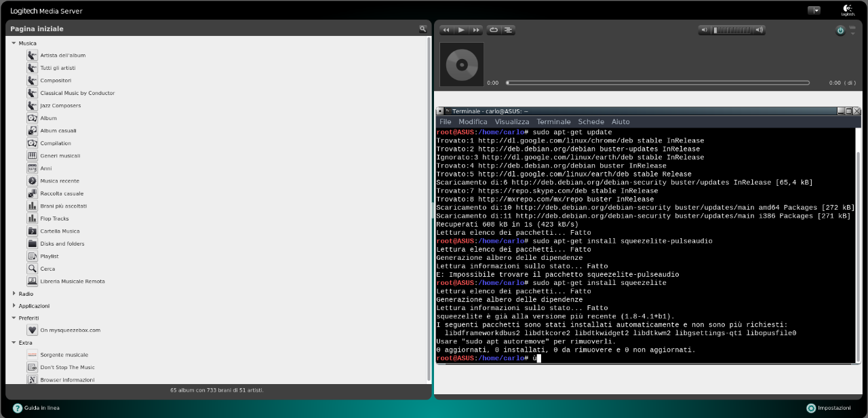Open Musica recente
Viewport: 868px width, 418px height.
click(x=60, y=180)
